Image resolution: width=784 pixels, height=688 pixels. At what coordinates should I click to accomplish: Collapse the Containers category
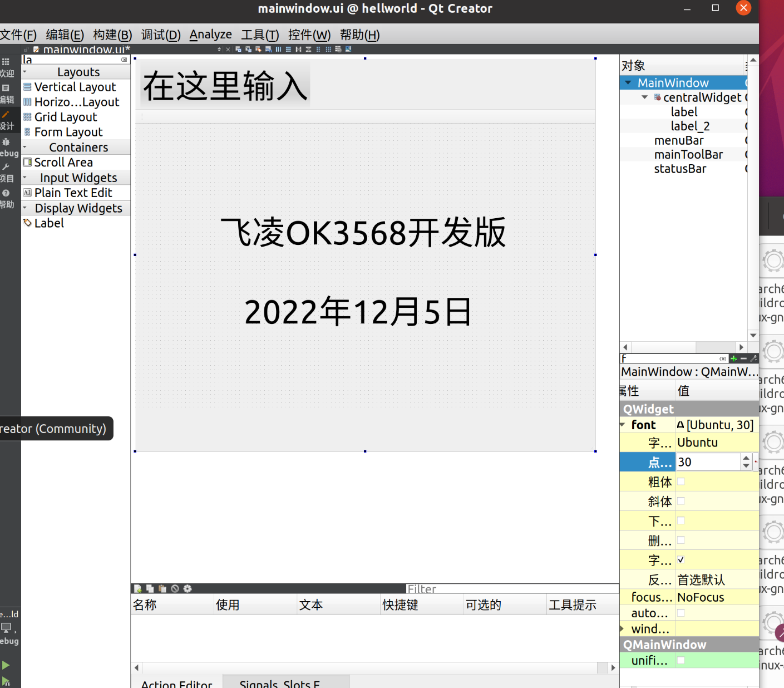(24, 147)
